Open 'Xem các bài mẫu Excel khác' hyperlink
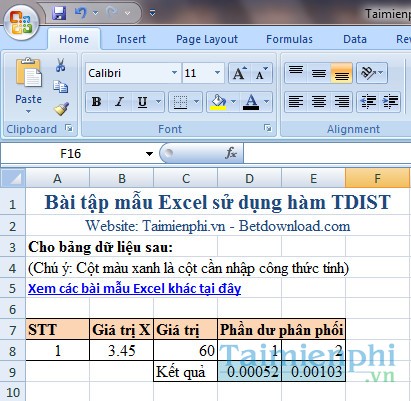The width and height of the screenshot is (411, 401). [x=134, y=288]
